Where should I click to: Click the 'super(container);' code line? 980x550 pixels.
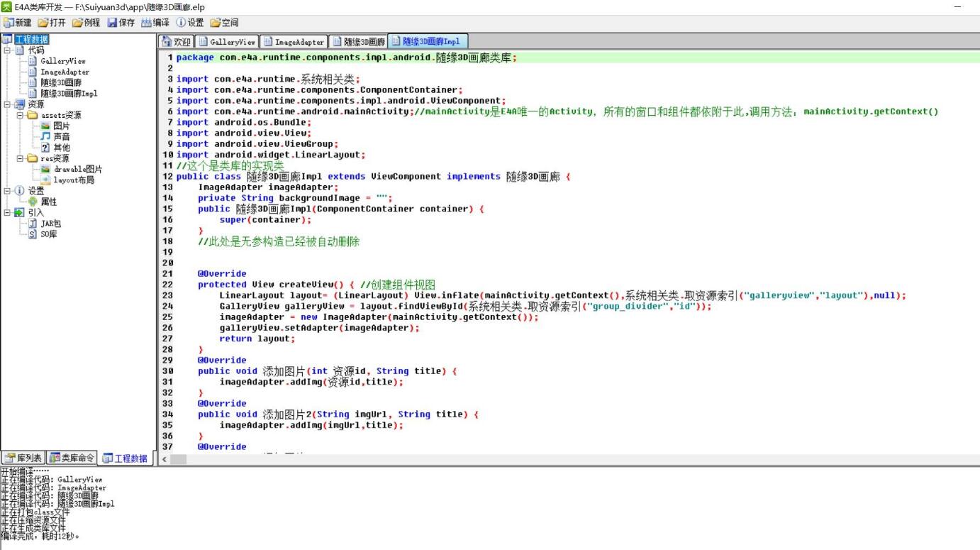click(x=265, y=219)
